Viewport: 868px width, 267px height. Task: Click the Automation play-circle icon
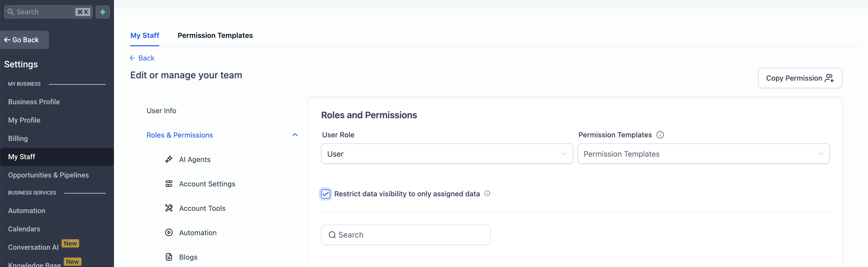pos(169,233)
